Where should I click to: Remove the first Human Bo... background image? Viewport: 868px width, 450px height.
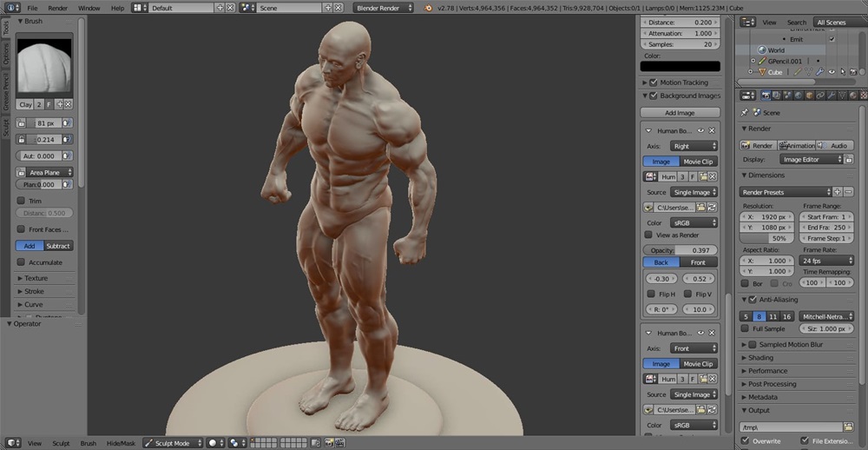click(712, 131)
